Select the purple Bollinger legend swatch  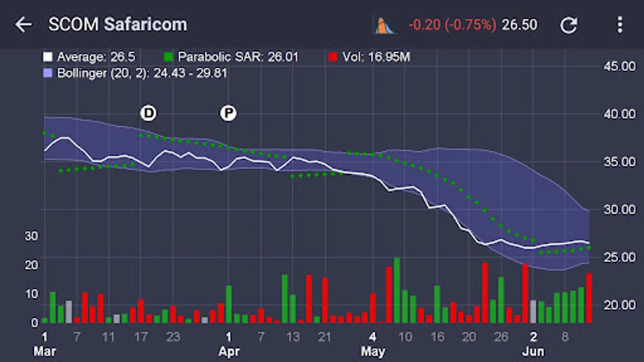pyautogui.click(x=47, y=73)
